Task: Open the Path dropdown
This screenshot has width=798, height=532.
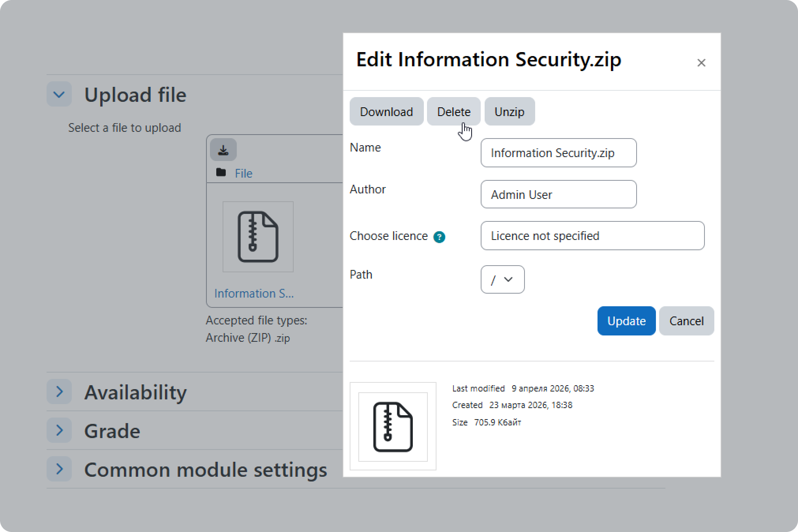Action: pyautogui.click(x=502, y=279)
